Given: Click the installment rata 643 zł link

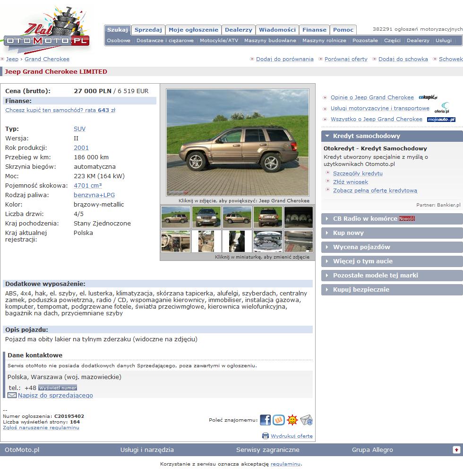Looking at the screenshot, I should [x=60, y=110].
